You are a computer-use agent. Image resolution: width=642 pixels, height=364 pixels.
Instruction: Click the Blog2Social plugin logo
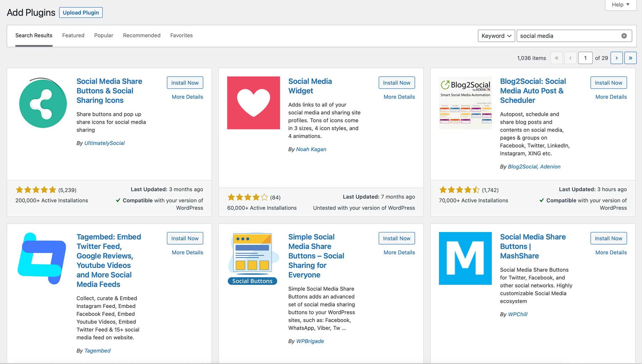pos(465,103)
